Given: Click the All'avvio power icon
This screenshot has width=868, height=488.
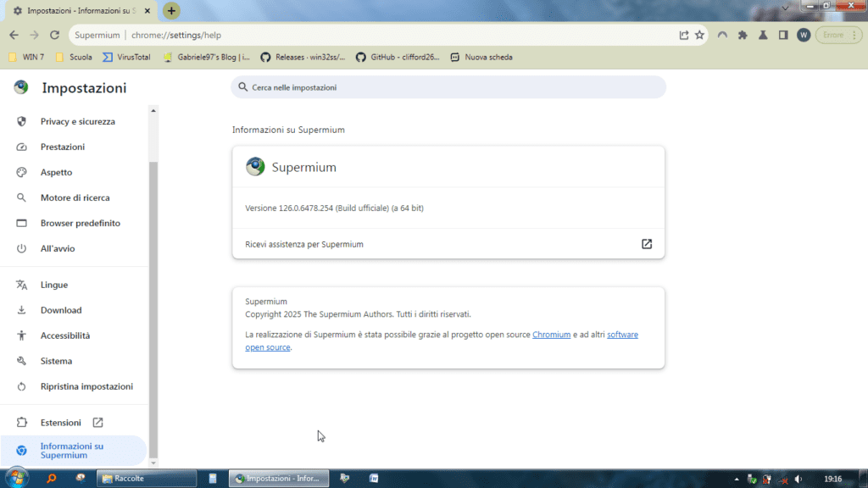Looking at the screenshot, I should coord(21,248).
